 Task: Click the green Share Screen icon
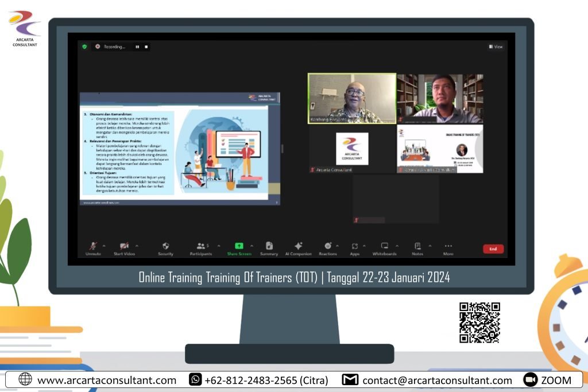[x=239, y=246]
